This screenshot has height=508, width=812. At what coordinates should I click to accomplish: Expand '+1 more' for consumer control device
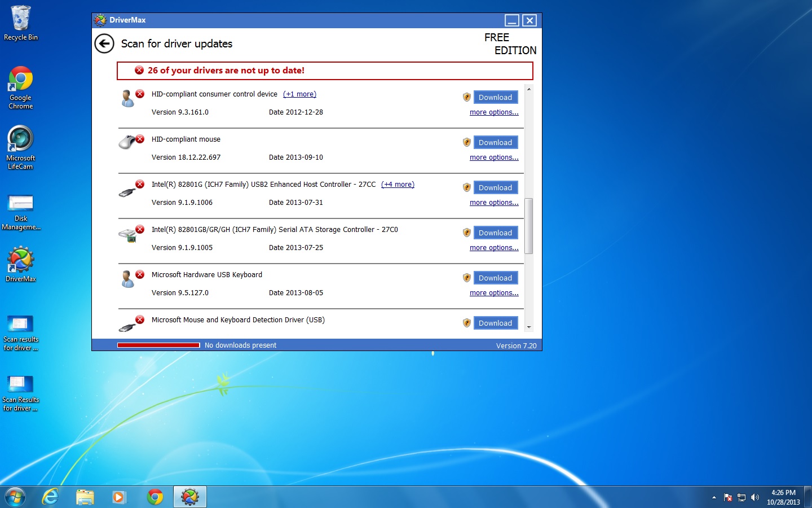click(299, 94)
